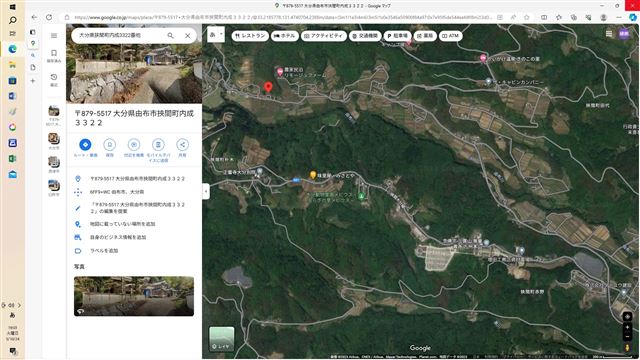Click the Save place button
This screenshot has width=640, height=360.
109,147
